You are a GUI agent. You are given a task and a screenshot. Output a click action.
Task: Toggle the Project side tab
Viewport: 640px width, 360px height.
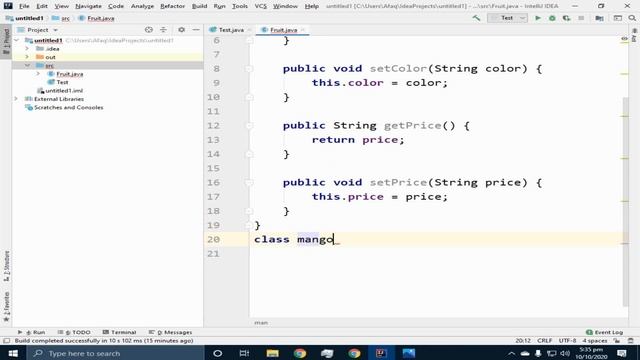click(6, 41)
